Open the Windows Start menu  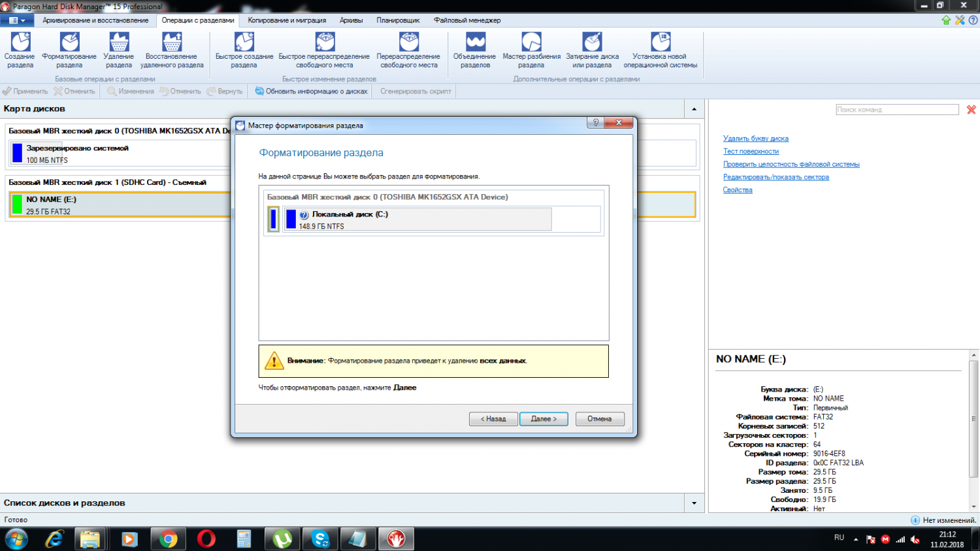coord(16,539)
